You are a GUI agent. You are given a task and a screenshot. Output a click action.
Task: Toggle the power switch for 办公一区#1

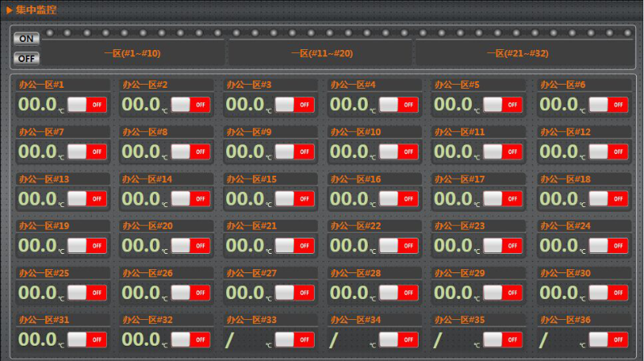pyautogui.click(x=87, y=104)
